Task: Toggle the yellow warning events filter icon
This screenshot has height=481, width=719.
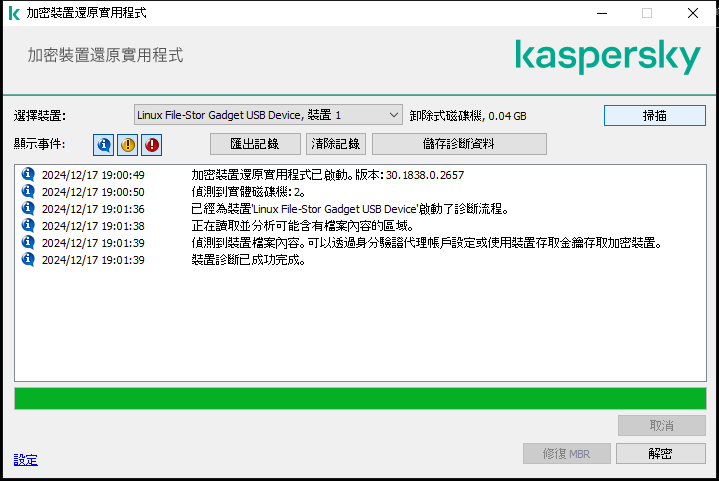Action: click(127, 145)
